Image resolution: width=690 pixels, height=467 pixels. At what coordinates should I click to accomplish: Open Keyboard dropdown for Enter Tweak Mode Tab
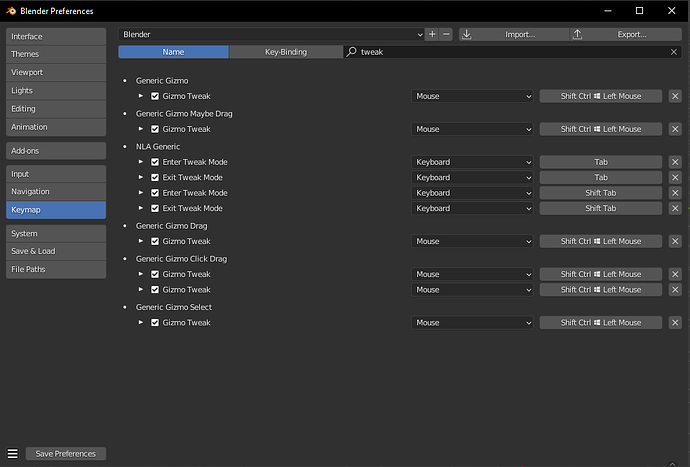click(472, 162)
